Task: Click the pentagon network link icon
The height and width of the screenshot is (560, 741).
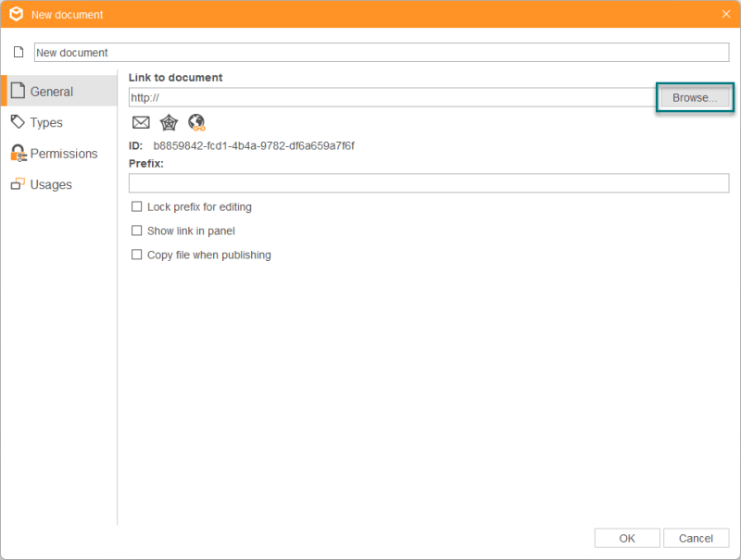Action: click(168, 121)
